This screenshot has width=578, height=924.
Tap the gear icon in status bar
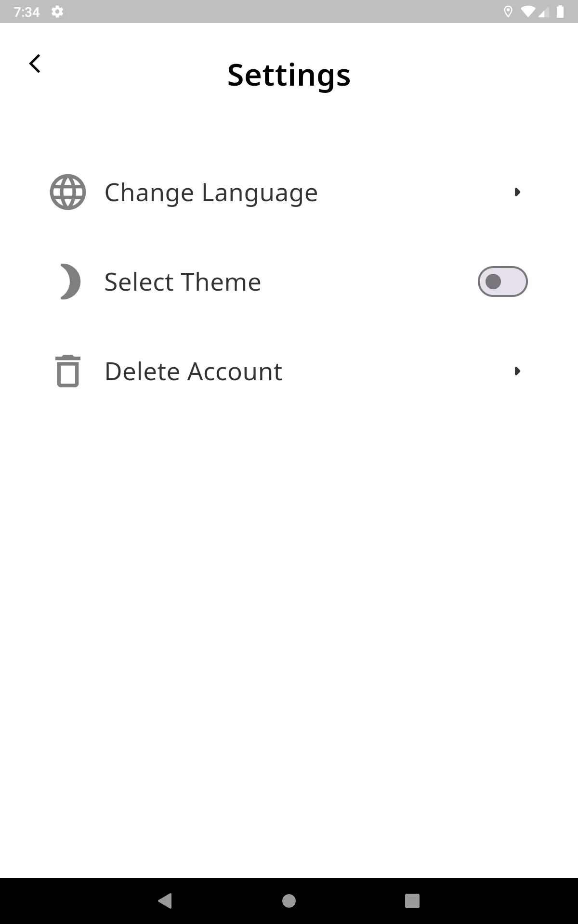click(57, 12)
